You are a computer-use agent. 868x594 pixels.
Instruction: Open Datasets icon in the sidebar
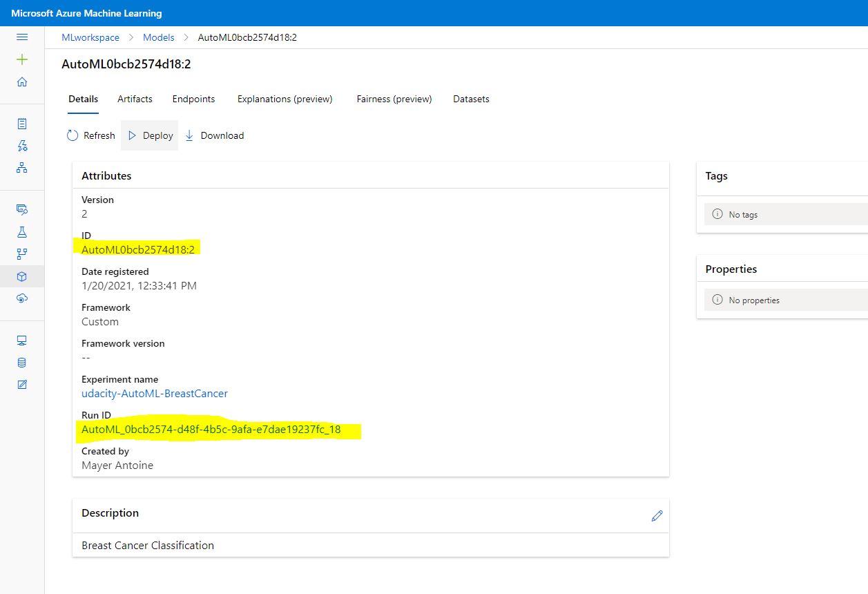tap(22, 209)
